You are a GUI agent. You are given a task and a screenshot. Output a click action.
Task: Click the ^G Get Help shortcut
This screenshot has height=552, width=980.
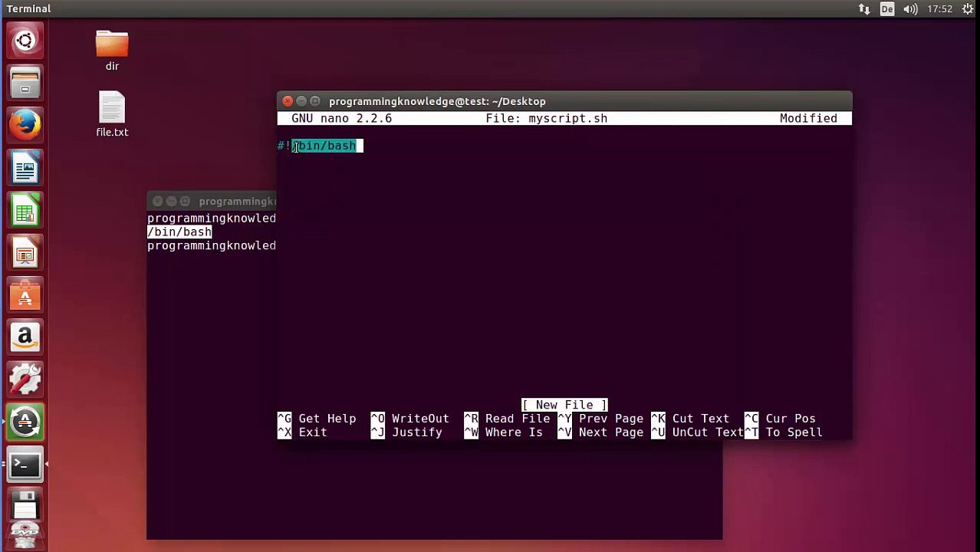click(317, 419)
